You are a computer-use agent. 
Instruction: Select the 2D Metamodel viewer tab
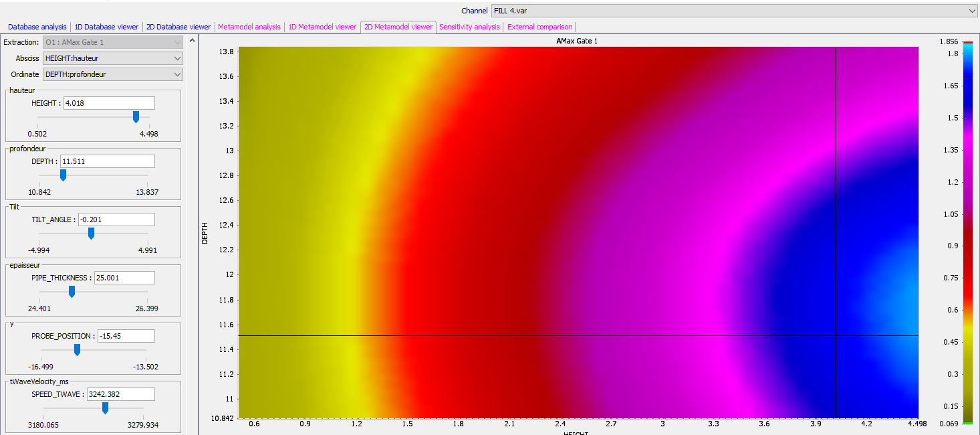[x=398, y=27]
